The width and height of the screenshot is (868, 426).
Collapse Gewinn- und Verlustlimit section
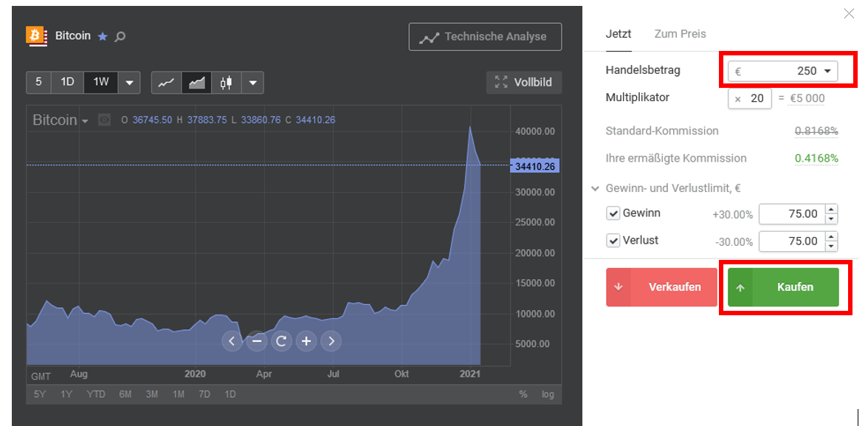[x=595, y=188]
